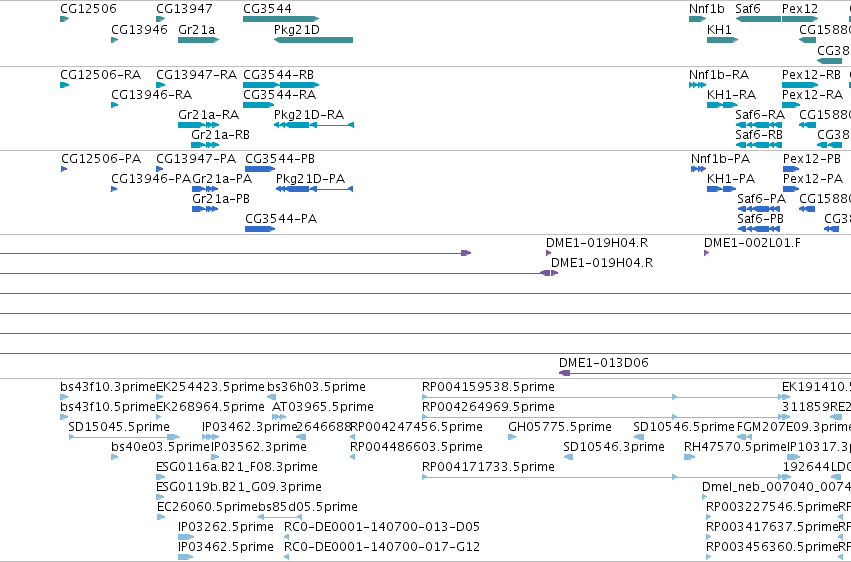Screen dimensions: 851x562
Task: Click the CG13947 gene label
Action: [184, 9]
